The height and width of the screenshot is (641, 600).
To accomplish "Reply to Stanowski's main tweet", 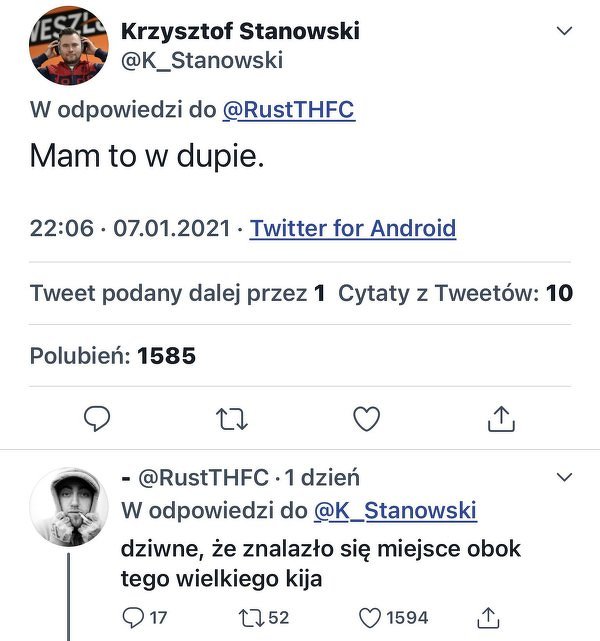I will [x=96, y=418].
